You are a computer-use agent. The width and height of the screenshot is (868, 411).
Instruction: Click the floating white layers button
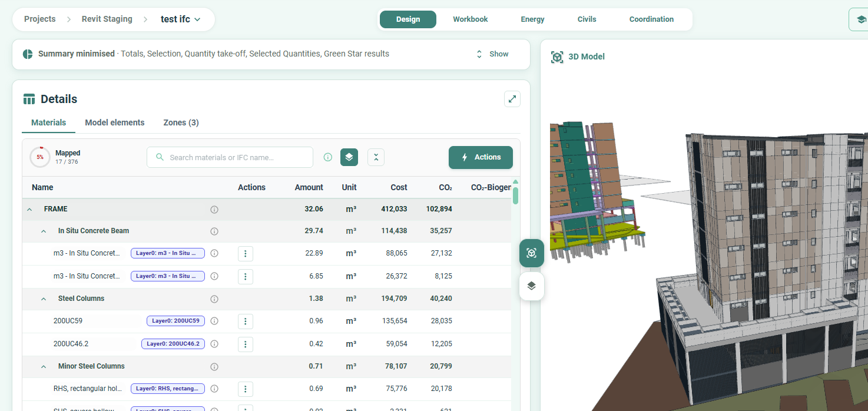tap(532, 286)
